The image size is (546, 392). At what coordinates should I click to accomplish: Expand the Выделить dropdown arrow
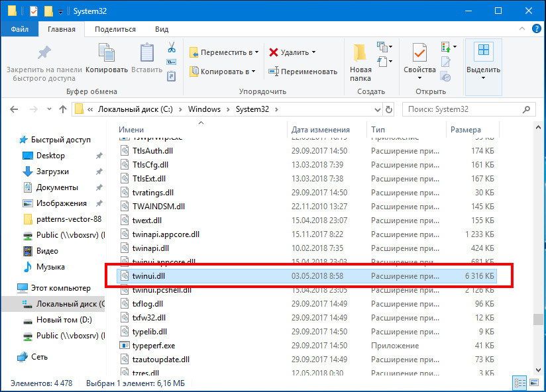483,78
